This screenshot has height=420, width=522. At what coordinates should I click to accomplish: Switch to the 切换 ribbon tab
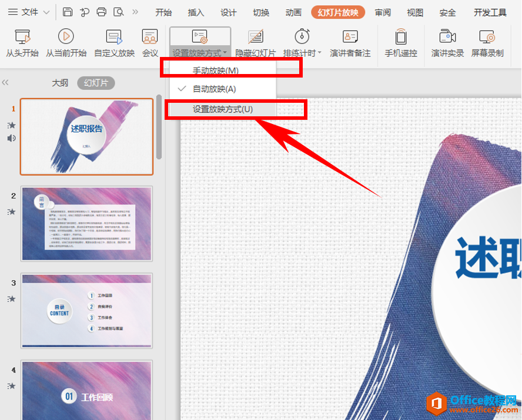(261, 13)
